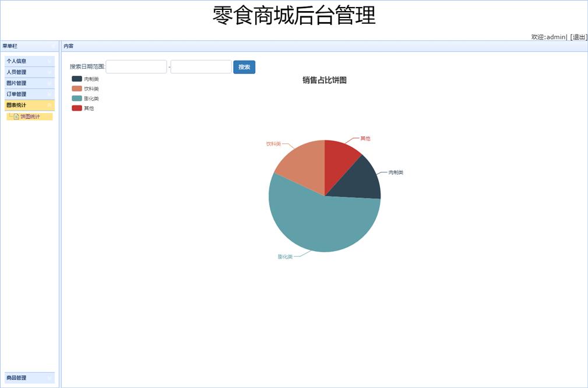The height and width of the screenshot is (388, 588).
Task: Focus the start date search field
Action: point(136,67)
